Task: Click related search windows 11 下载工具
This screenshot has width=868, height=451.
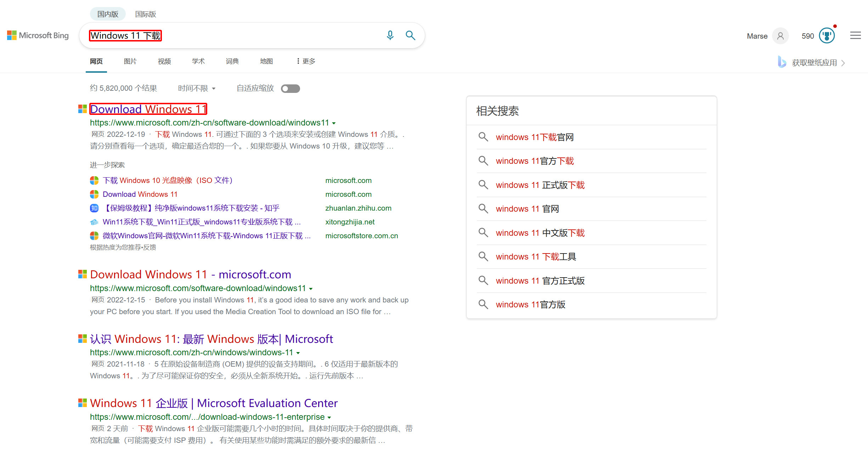Action: pyautogui.click(x=536, y=257)
